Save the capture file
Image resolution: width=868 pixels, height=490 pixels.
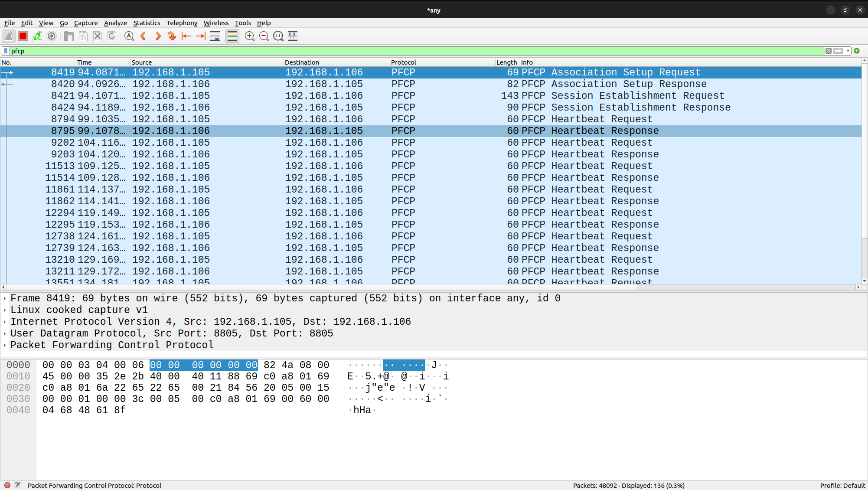tap(83, 36)
